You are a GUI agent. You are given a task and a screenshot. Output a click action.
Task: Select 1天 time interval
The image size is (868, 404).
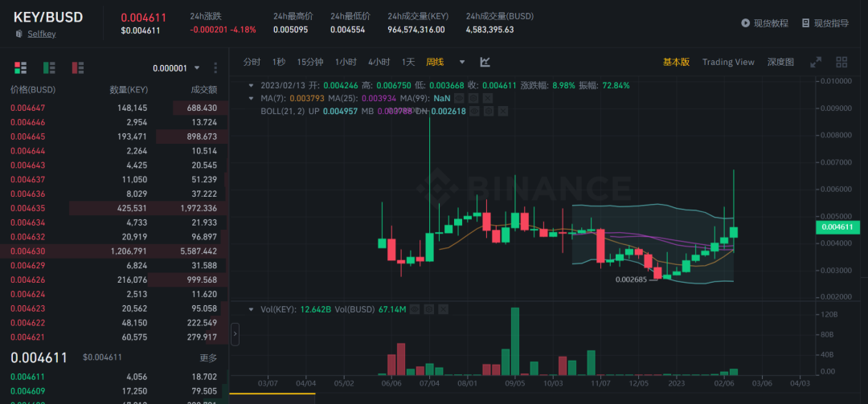(408, 62)
